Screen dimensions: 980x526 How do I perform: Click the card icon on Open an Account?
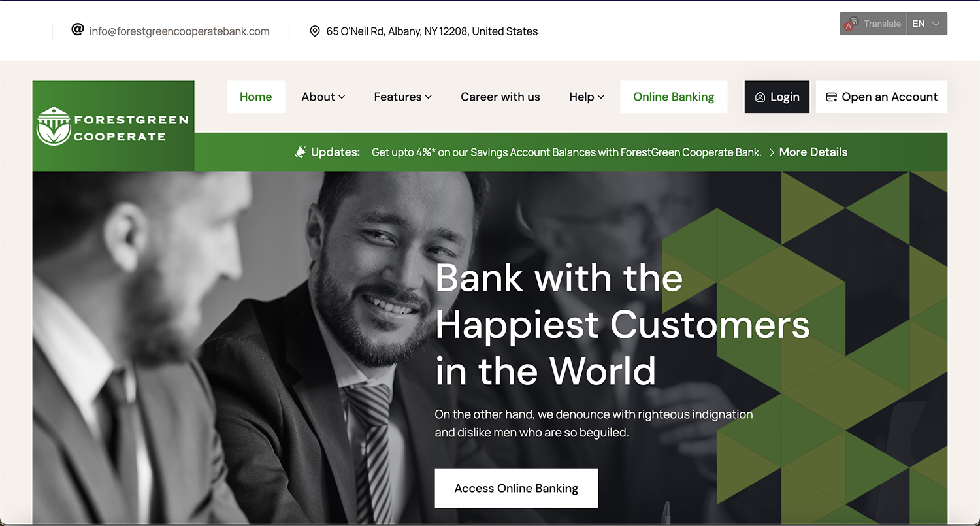(x=832, y=97)
